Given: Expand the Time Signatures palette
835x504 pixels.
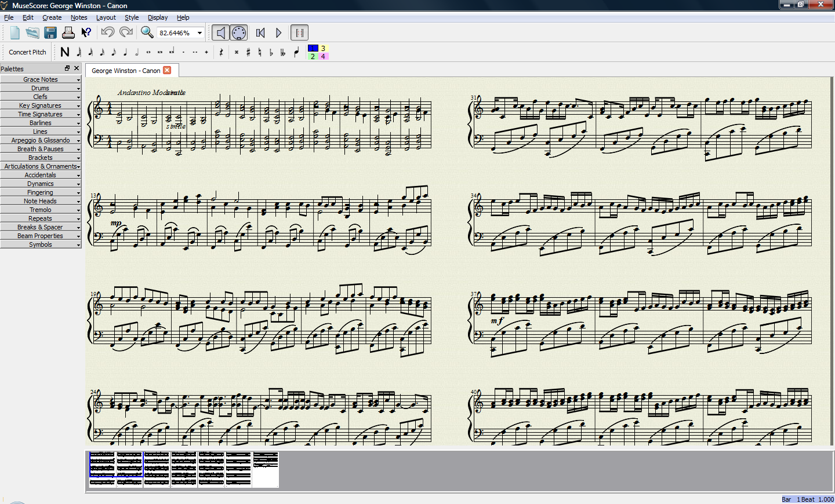Looking at the screenshot, I should (x=41, y=114).
